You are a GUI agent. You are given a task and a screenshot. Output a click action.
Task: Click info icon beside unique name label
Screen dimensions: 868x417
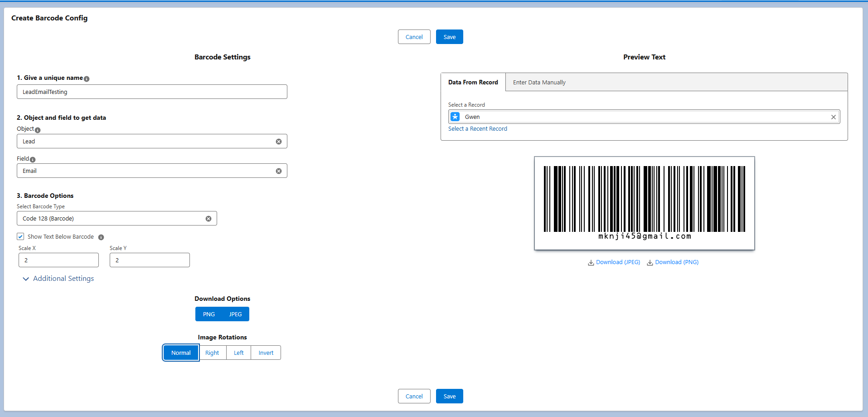coord(87,79)
